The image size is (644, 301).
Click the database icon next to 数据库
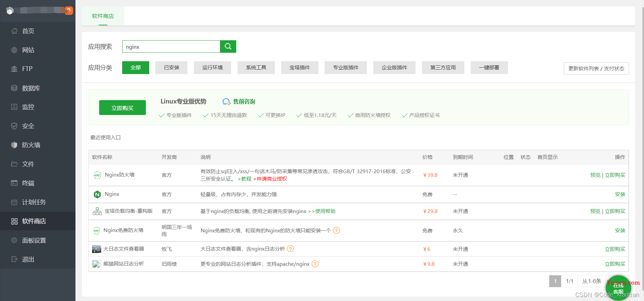[x=14, y=88]
